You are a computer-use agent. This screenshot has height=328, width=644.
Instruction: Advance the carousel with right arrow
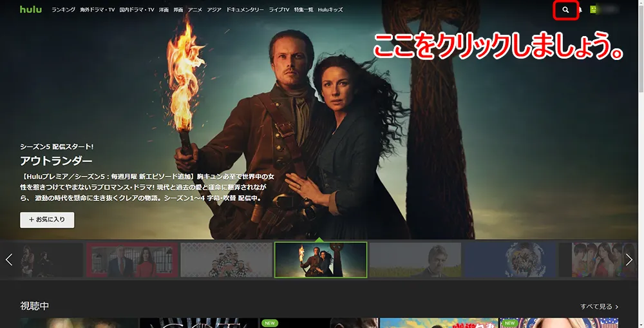(629, 259)
